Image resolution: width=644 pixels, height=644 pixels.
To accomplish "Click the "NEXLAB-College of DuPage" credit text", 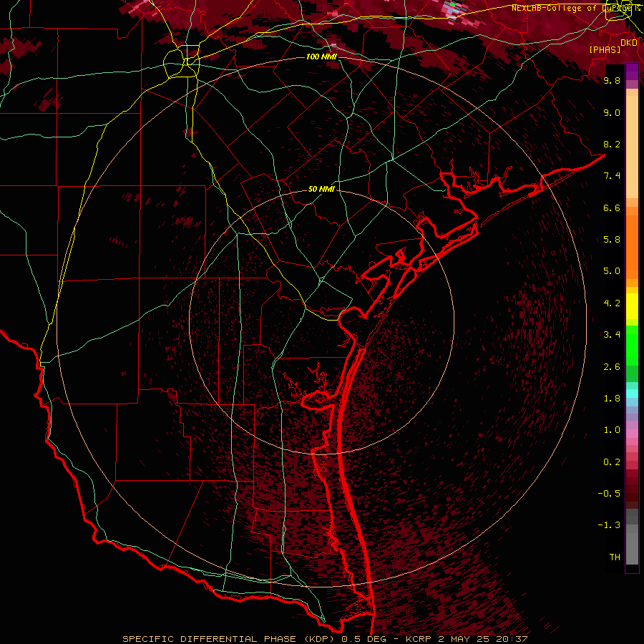I will 573,8.
